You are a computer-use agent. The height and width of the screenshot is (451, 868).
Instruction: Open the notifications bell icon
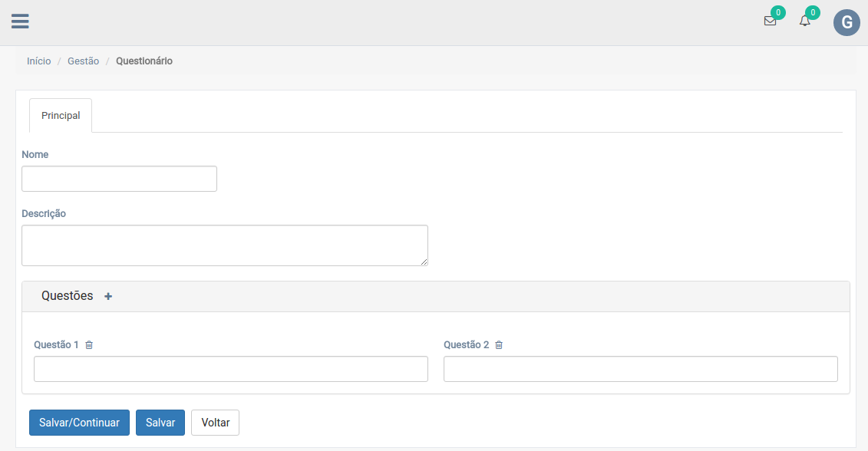click(804, 21)
